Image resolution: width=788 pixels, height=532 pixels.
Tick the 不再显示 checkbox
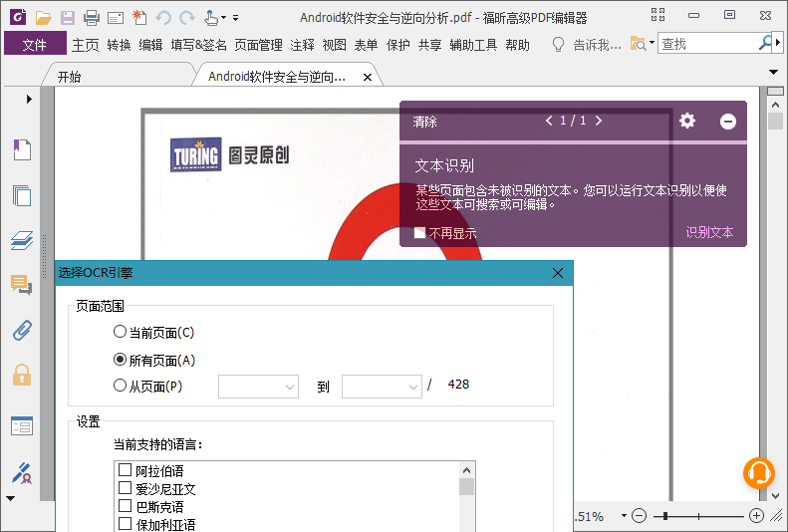click(420, 232)
